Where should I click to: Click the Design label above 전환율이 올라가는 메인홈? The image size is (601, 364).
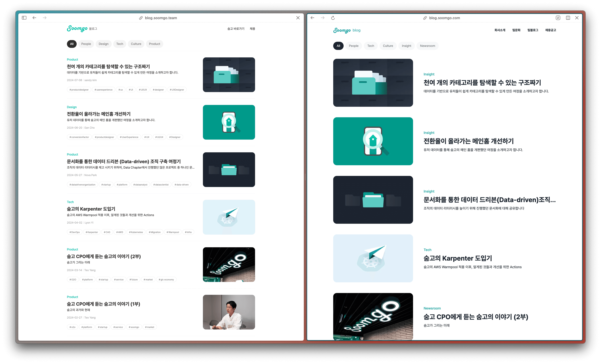click(72, 107)
